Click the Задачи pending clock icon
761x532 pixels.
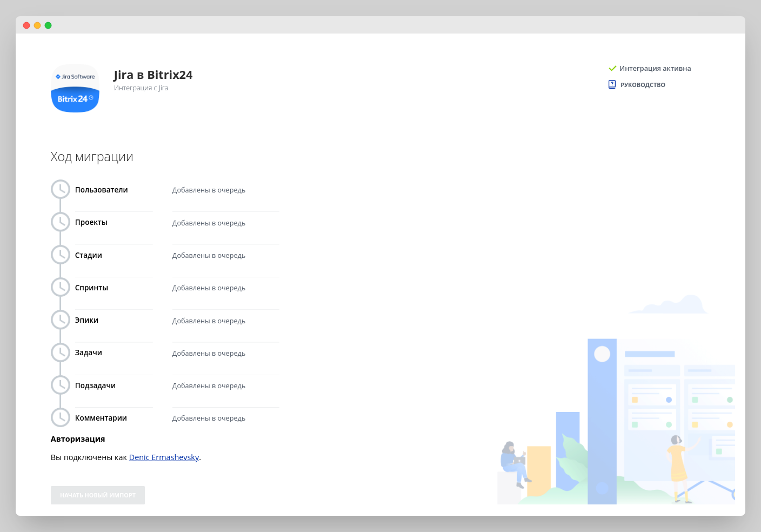pyautogui.click(x=61, y=353)
